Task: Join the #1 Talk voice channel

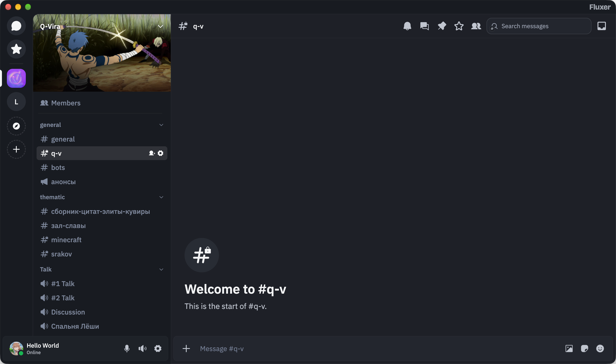Action: [x=102, y=284]
